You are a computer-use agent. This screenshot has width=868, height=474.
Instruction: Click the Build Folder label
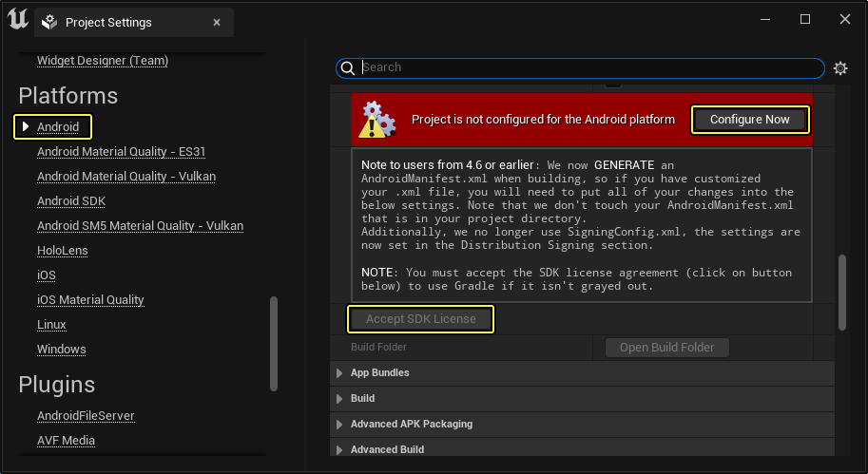tap(378, 348)
